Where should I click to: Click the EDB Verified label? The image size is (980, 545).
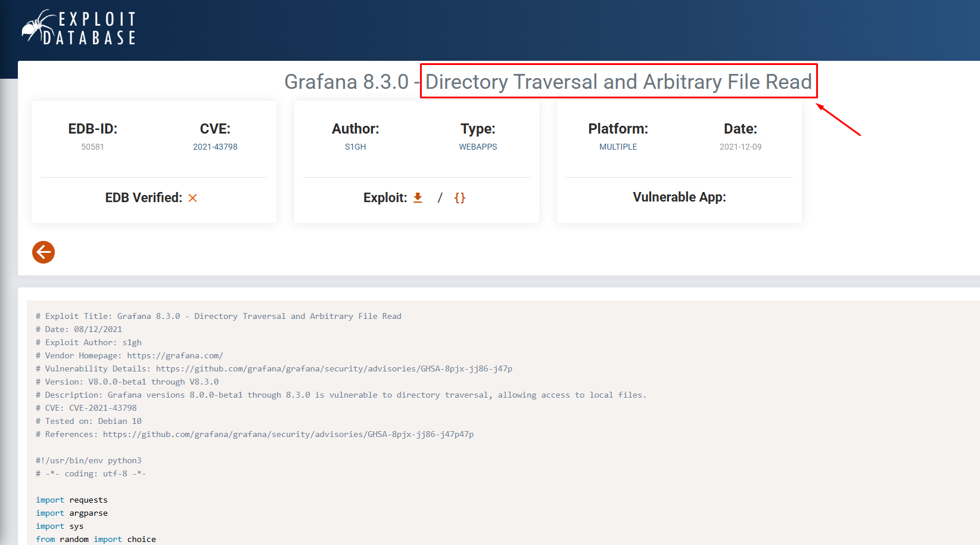[144, 198]
